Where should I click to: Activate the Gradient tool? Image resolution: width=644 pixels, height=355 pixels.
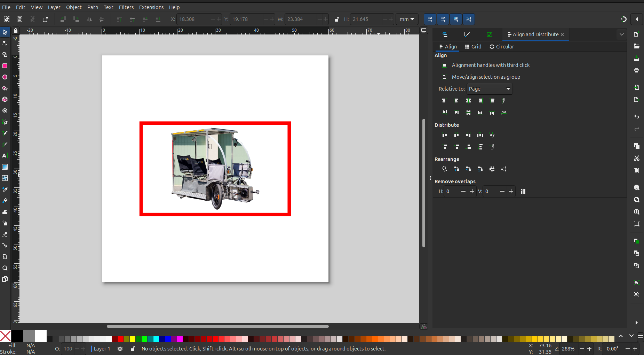click(x=5, y=167)
